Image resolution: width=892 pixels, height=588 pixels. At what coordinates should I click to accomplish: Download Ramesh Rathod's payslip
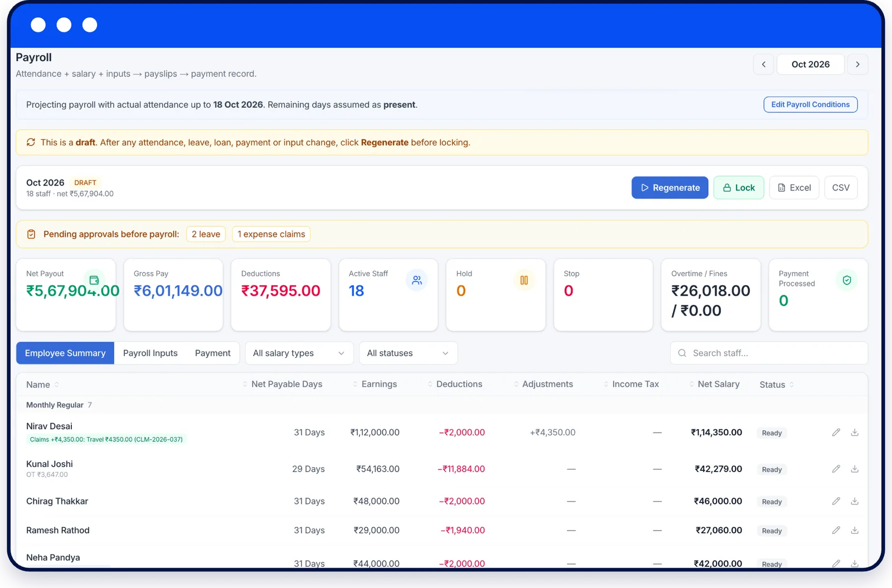(854, 531)
